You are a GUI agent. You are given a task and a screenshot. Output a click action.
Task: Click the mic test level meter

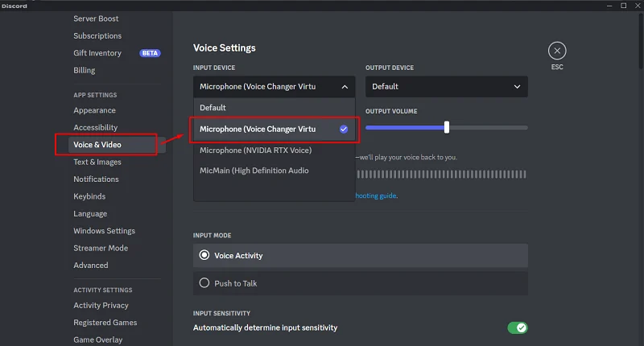(x=441, y=175)
